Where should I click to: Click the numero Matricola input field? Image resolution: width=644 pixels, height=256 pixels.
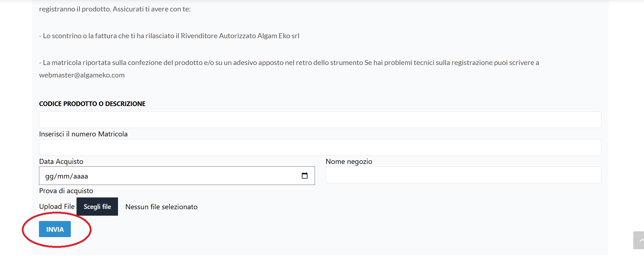320,147
